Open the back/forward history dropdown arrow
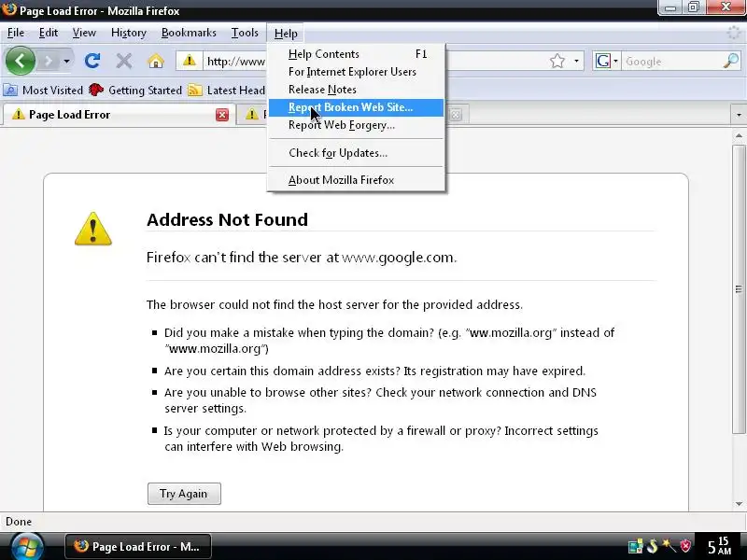Image resolution: width=747 pixels, height=560 pixels. click(x=66, y=62)
